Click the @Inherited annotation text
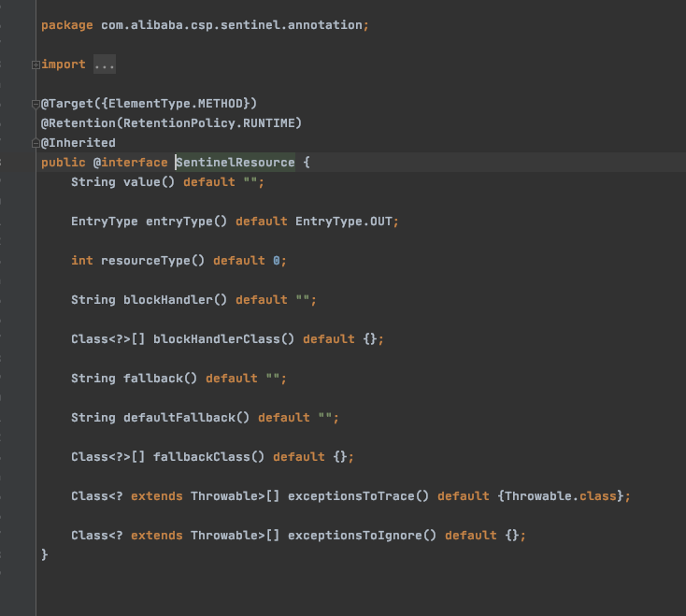Screen dimensions: 686x616 click(x=79, y=143)
